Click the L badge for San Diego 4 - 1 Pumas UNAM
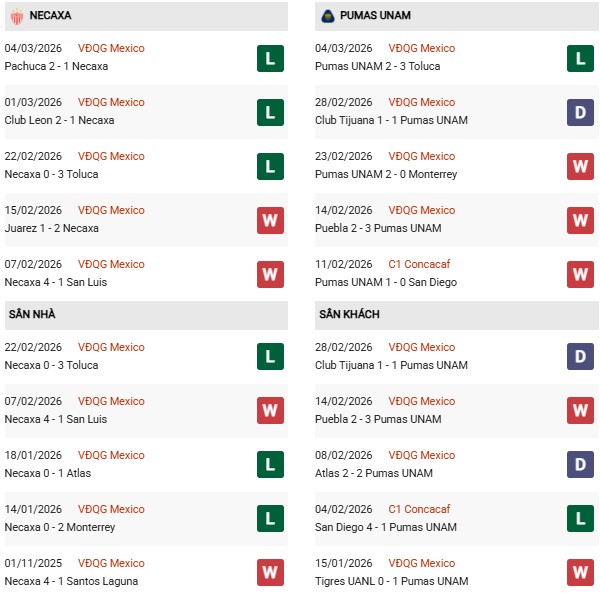The image size is (600, 593). tap(580, 519)
